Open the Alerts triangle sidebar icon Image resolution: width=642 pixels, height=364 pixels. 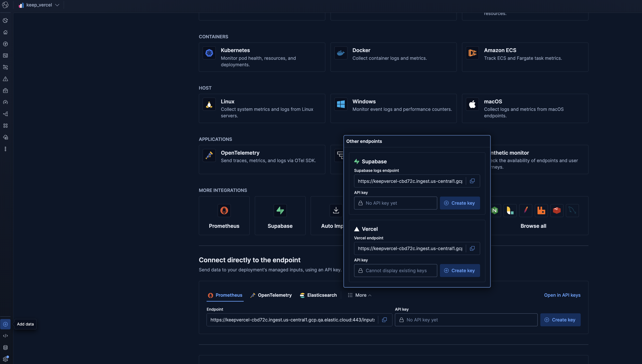pyautogui.click(x=5, y=79)
